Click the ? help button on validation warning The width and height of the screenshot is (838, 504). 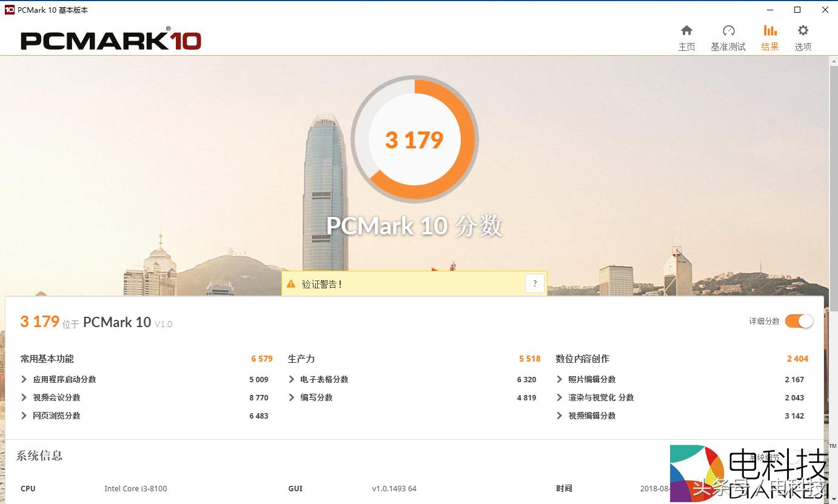[x=534, y=283]
